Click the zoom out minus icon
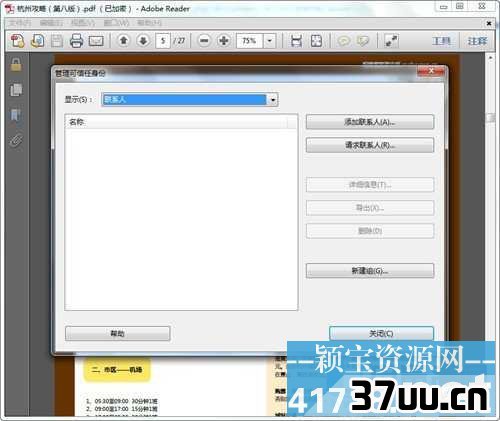The width and height of the screenshot is (500, 421). coord(204,41)
